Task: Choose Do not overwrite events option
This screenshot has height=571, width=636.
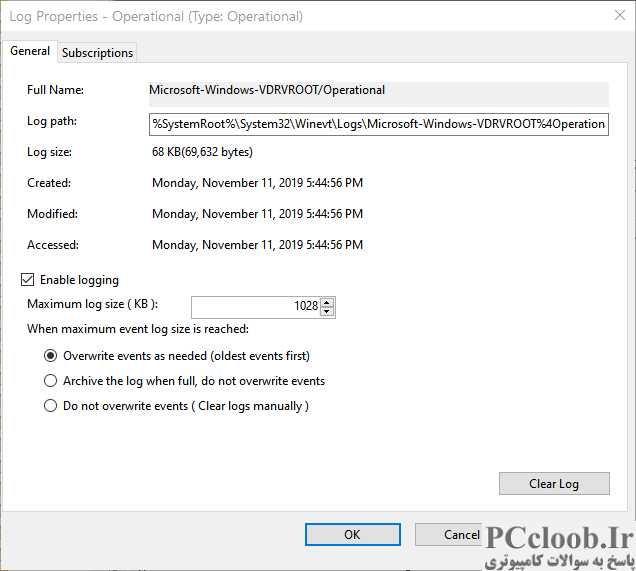Action: point(50,406)
